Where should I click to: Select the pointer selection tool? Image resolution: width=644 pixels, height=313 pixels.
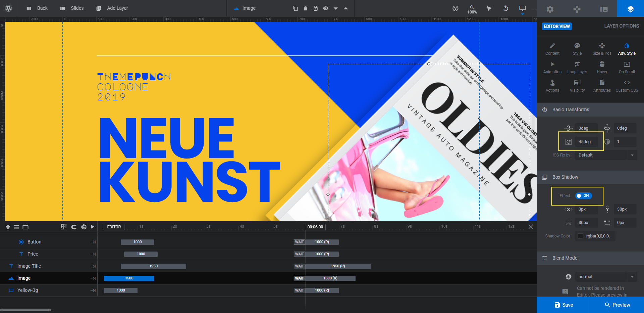[x=489, y=8]
